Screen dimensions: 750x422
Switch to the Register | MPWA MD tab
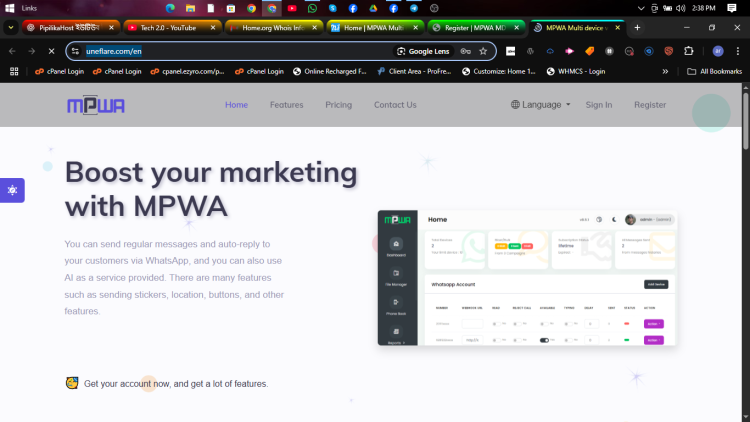tap(476, 28)
